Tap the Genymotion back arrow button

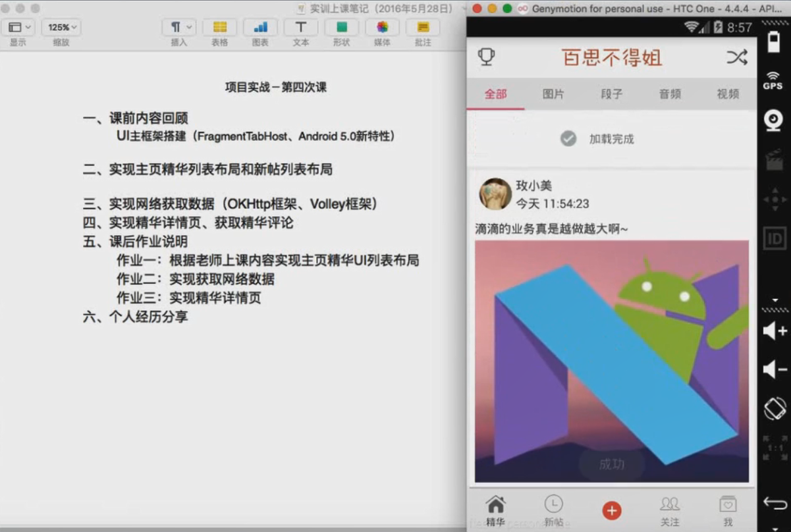point(775,504)
